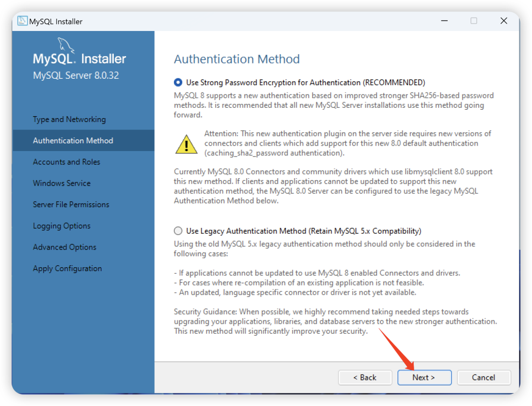Go to Windows Service step

coord(62,184)
